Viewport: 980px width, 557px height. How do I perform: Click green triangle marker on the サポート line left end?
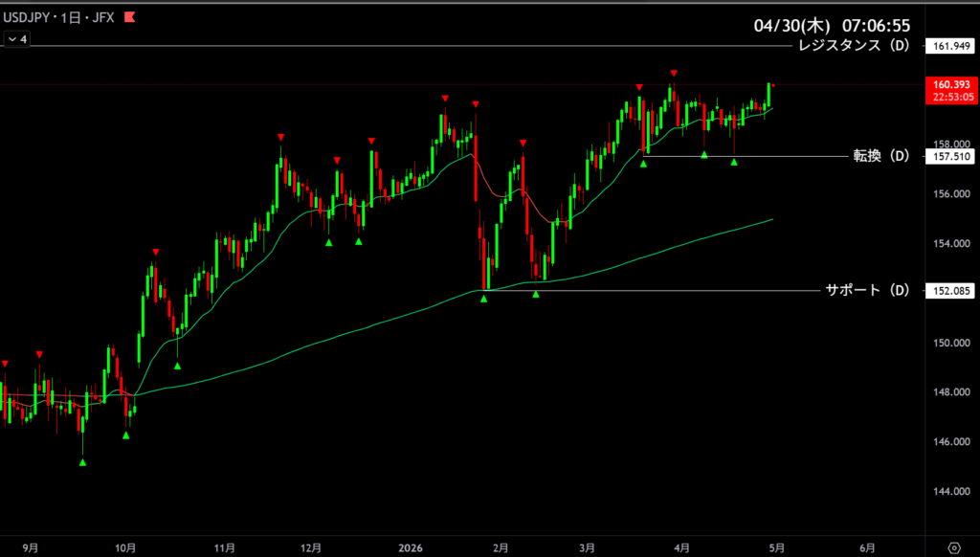pos(483,299)
